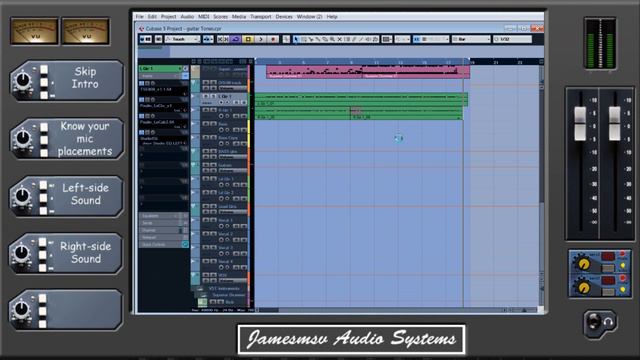Click the Autoscroll icon left of the tools
The image size is (640, 360).
pos(286,40)
